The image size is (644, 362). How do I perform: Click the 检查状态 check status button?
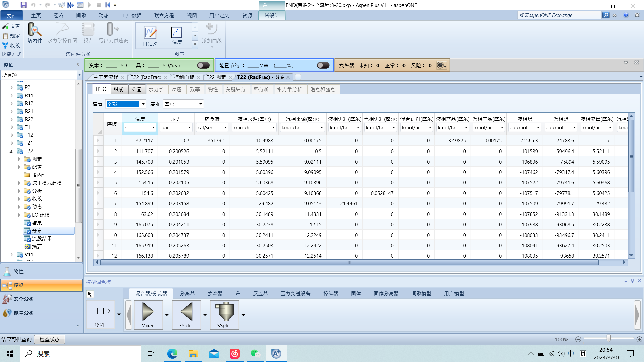pyautogui.click(x=50, y=339)
